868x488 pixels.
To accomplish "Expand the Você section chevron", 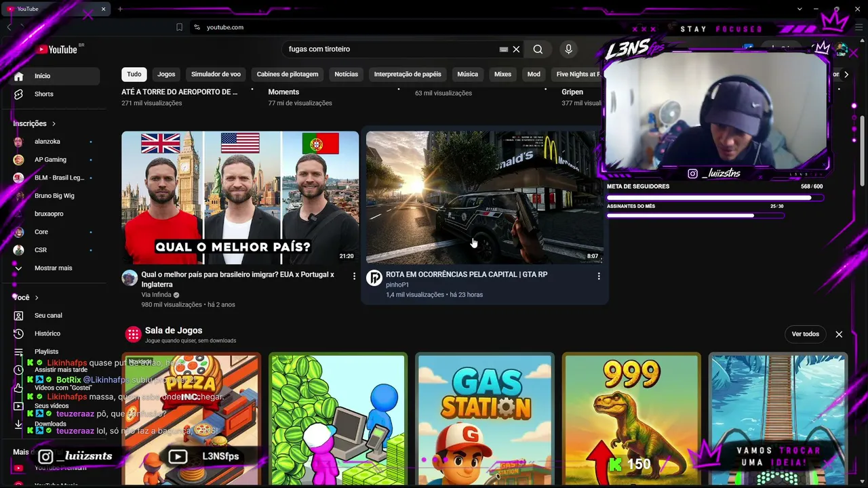I will [37, 298].
